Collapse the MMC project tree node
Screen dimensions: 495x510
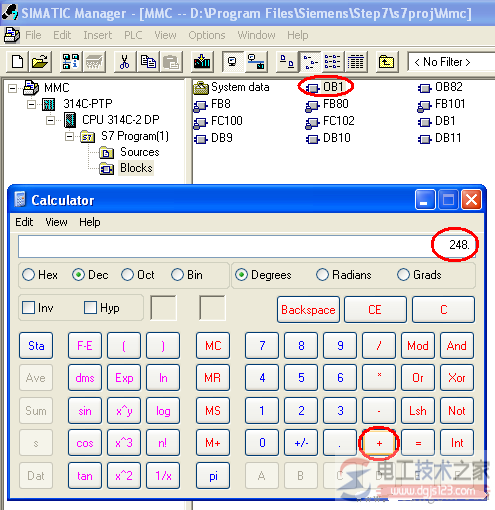click(x=13, y=89)
